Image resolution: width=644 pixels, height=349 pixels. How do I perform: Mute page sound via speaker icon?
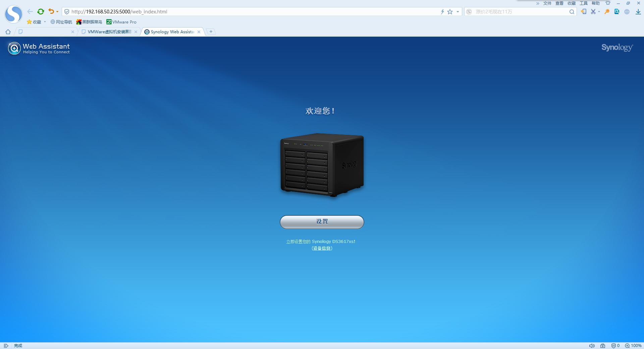[x=592, y=346]
